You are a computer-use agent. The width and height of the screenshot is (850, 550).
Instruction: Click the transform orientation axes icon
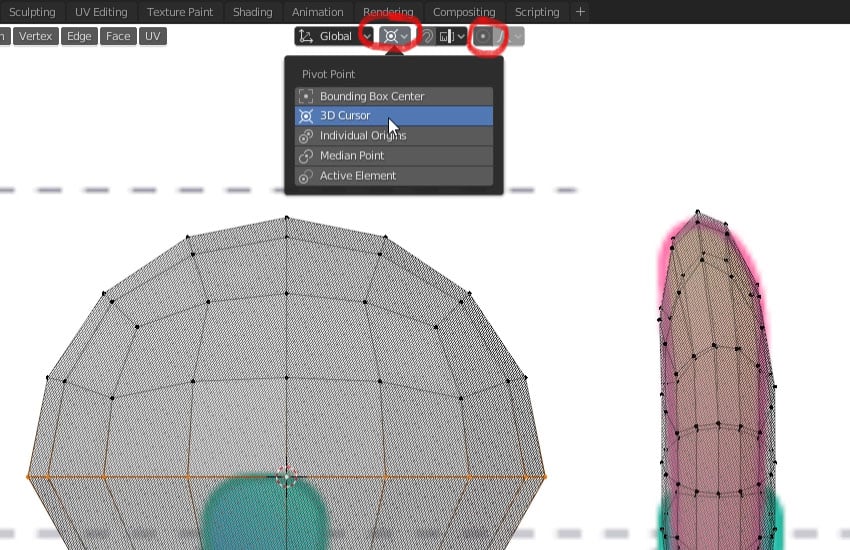306,36
